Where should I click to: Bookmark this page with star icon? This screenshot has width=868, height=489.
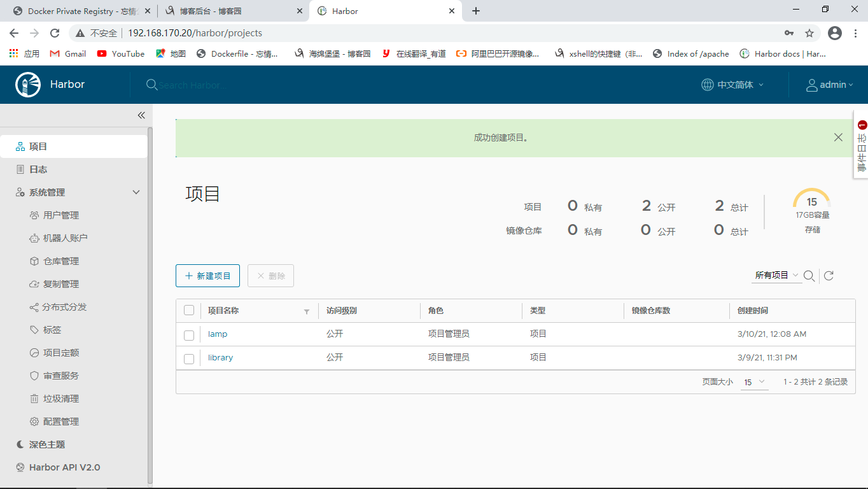pos(809,33)
